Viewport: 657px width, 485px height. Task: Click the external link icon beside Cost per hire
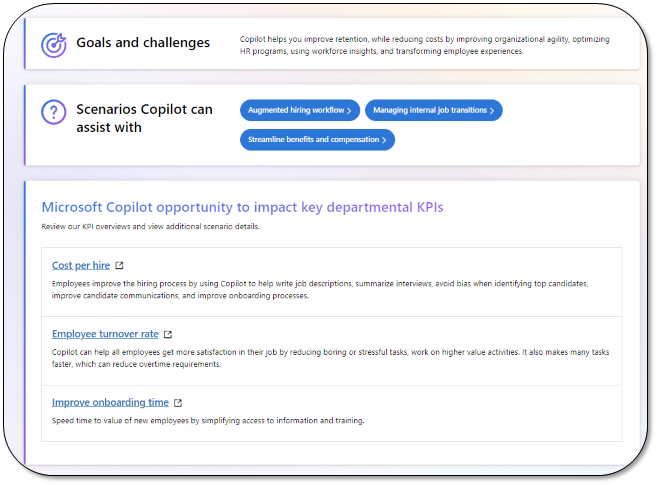click(119, 266)
